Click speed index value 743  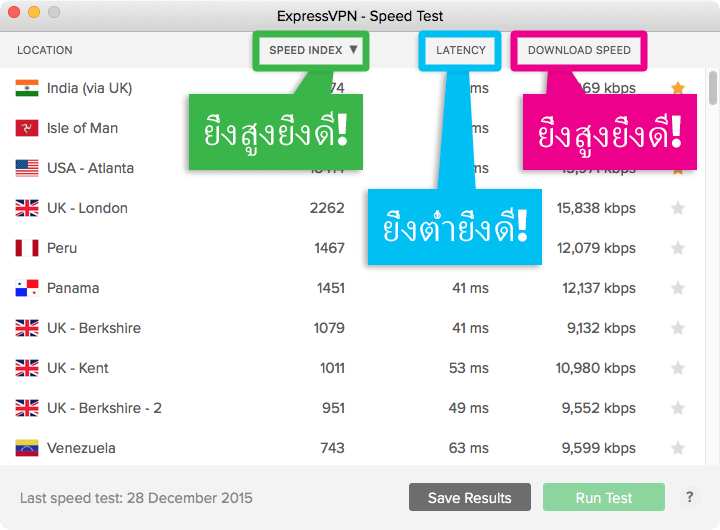point(332,448)
